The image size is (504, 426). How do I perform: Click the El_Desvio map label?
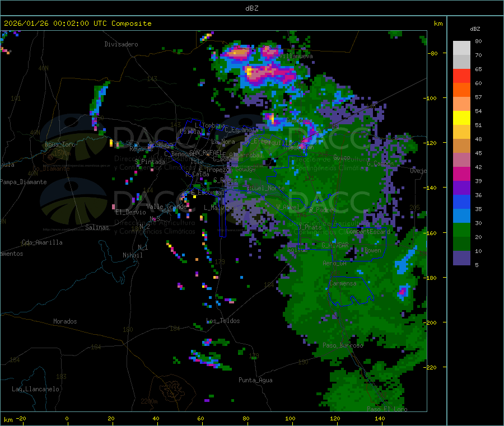(130, 212)
